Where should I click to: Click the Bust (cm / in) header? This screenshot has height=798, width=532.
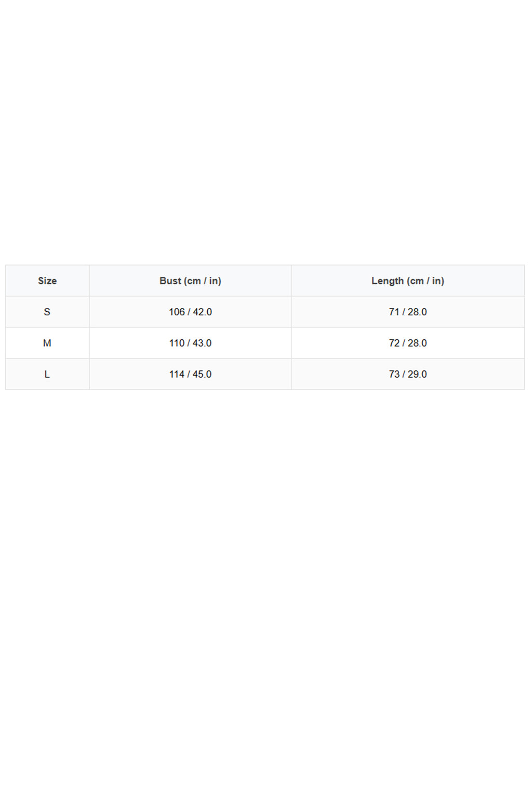click(190, 281)
